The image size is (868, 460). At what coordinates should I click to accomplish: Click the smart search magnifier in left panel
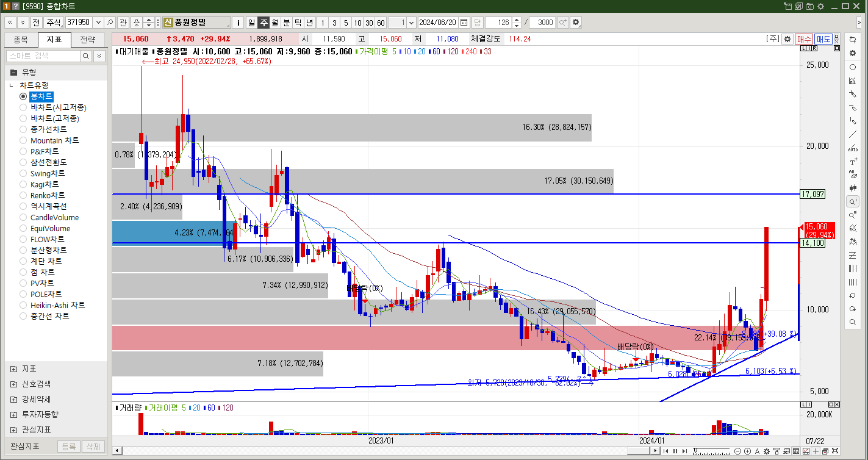click(x=86, y=56)
